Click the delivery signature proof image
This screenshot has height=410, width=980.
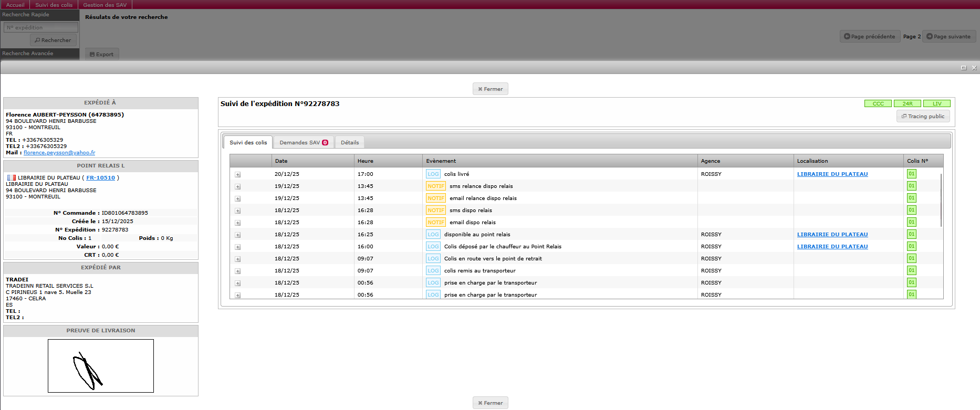pos(101,366)
